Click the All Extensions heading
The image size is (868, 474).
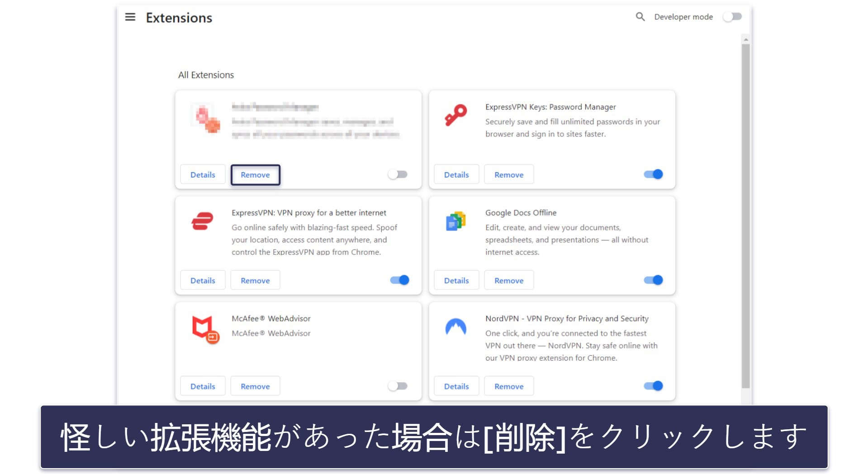pyautogui.click(x=206, y=75)
